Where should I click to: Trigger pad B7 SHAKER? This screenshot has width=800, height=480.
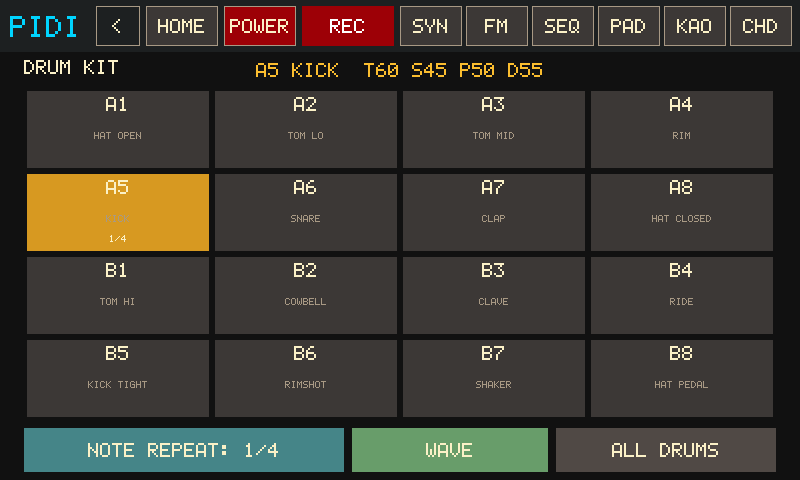click(x=494, y=378)
